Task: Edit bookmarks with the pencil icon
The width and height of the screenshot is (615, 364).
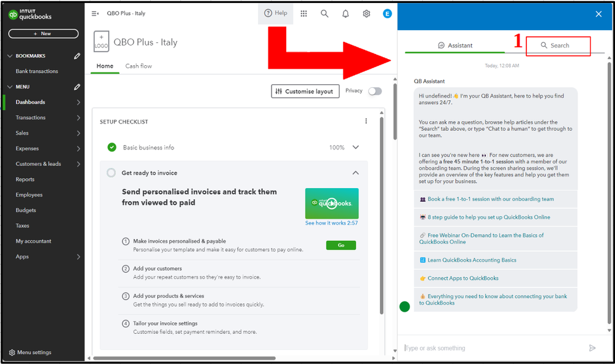Action: [x=77, y=56]
